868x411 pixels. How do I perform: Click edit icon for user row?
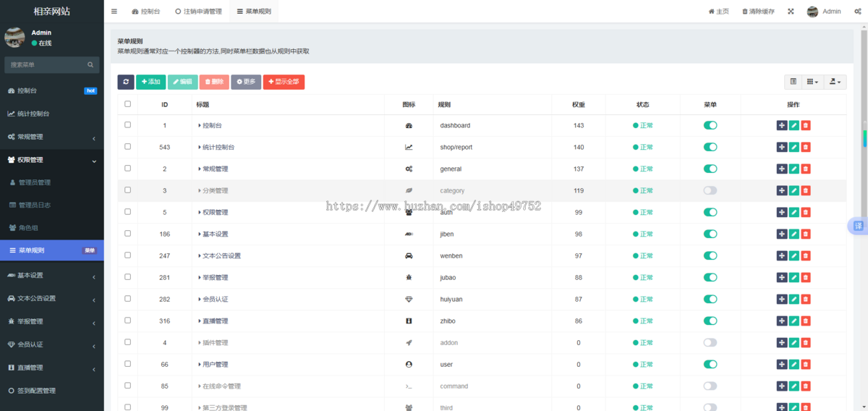click(793, 364)
